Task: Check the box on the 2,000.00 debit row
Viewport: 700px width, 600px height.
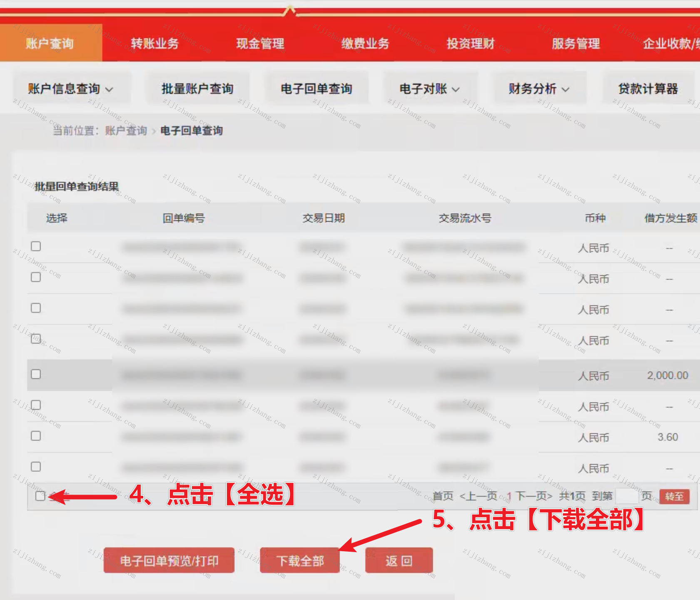Action: [36, 374]
